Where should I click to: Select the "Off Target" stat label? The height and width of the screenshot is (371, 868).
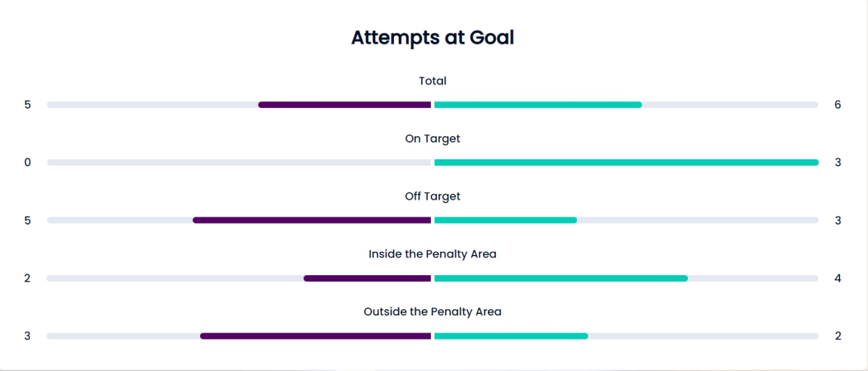coord(432,196)
